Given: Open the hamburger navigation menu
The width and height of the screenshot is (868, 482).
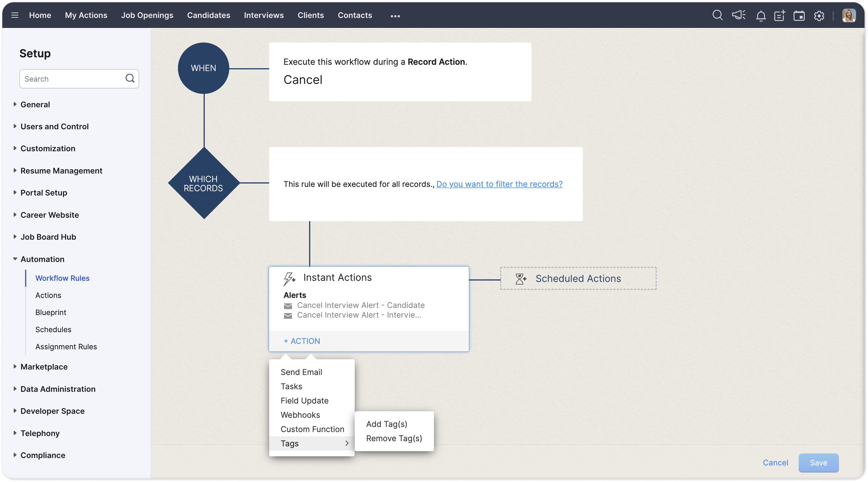Looking at the screenshot, I should pyautogui.click(x=15, y=15).
